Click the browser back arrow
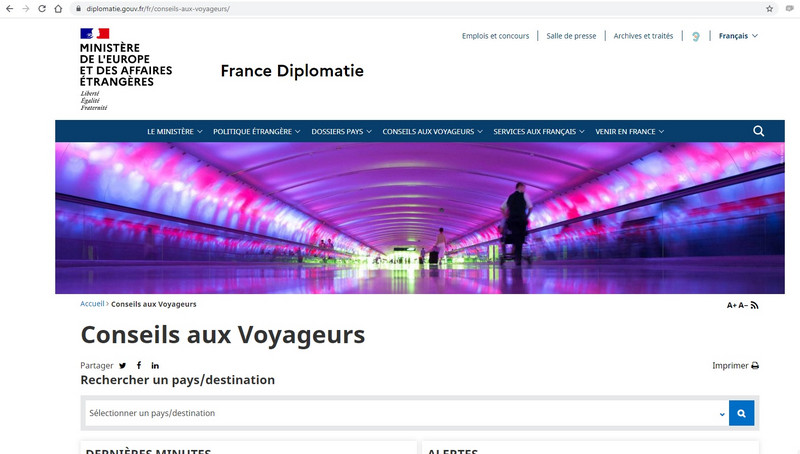Image resolution: width=800 pixels, height=454 pixels. pos(9,9)
